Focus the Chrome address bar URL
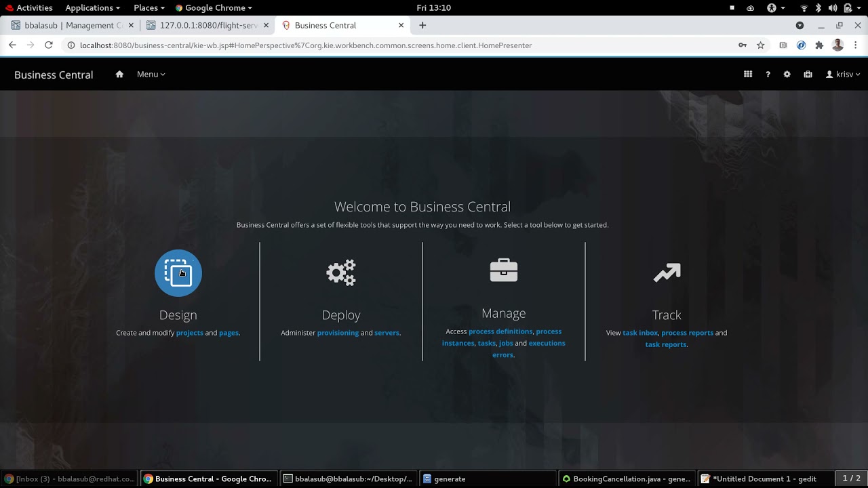The height and width of the screenshot is (488, 868). (x=306, y=45)
